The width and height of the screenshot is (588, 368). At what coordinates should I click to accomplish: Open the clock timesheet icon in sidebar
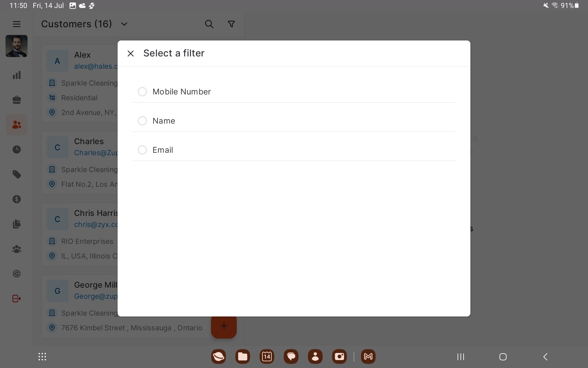click(17, 149)
